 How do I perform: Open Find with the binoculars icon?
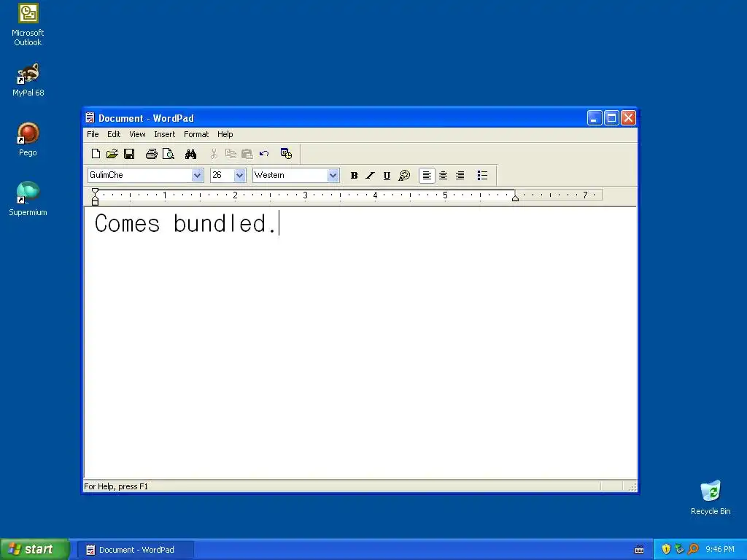click(190, 154)
